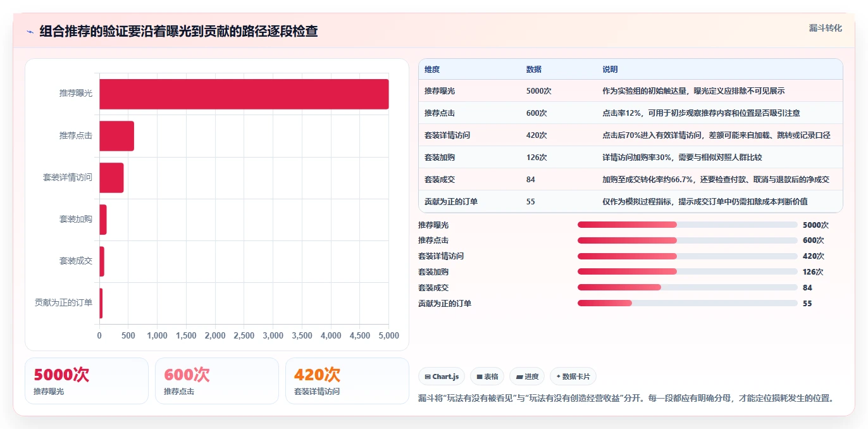Image resolution: width=868 pixels, height=429 pixels.
Task: Open the 600次 推荐点击 data card
Action: point(217,381)
